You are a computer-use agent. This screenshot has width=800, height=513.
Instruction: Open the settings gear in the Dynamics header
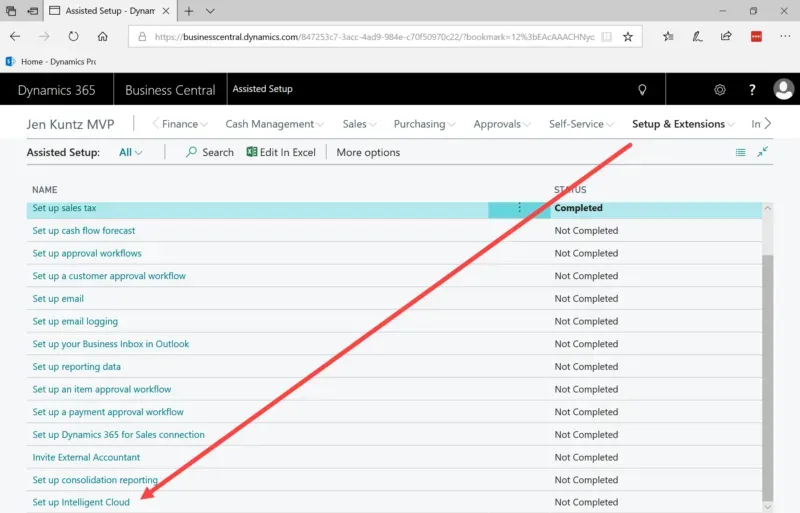(x=719, y=90)
